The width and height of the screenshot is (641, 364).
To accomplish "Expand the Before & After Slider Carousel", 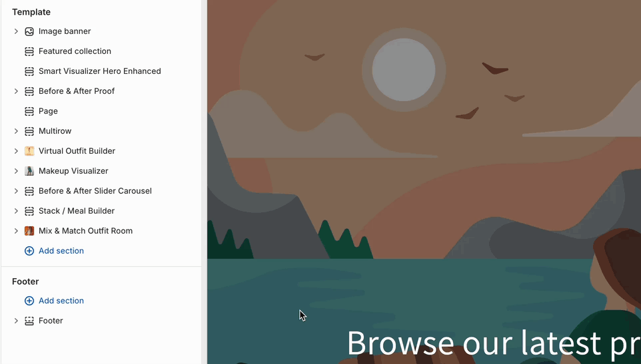I will (16, 191).
